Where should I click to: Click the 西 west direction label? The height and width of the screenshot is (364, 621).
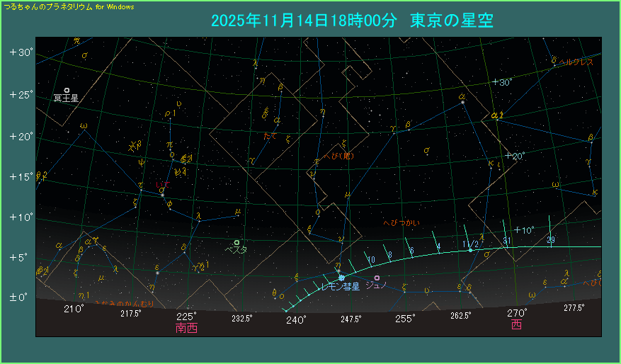pyautogui.click(x=517, y=325)
